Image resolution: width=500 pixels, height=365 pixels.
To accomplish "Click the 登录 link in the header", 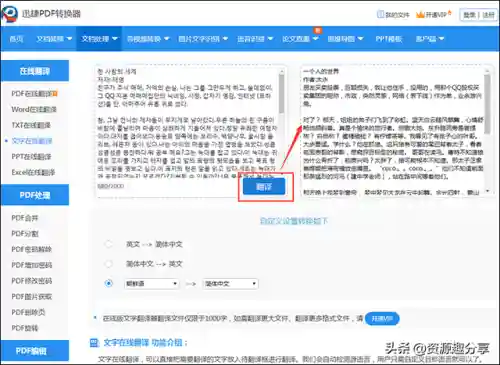I will coord(469,15).
